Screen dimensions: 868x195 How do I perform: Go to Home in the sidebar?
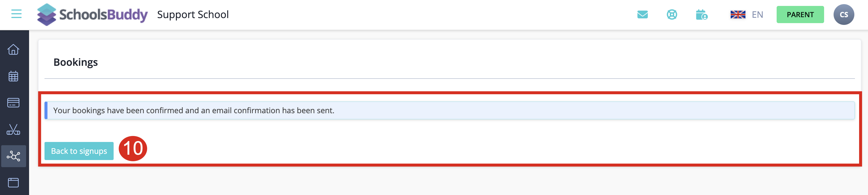[13, 50]
